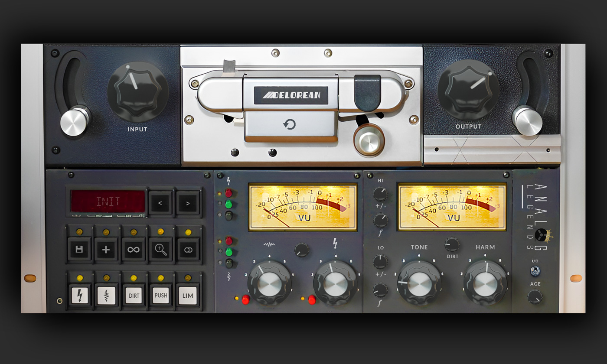Viewport: 607px width, 364px height.
Task: Select the red button under the small lightning symbol
Action: 229,193
